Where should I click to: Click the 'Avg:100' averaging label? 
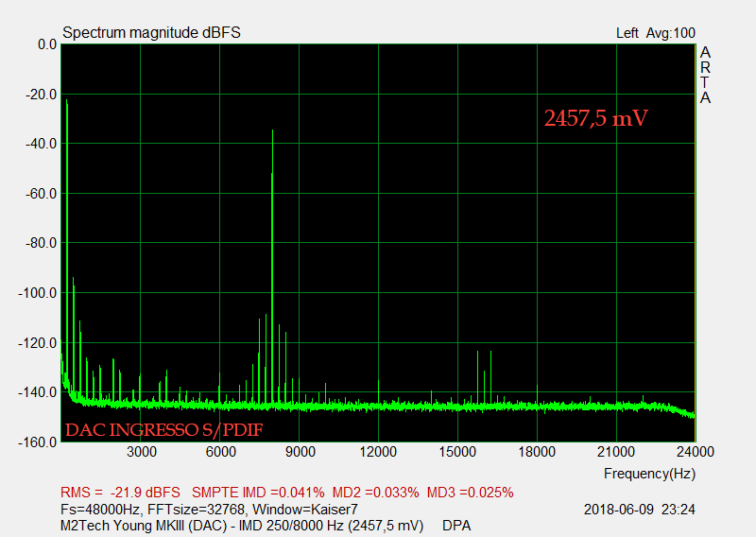pyautogui.click(x=671, y=33)
